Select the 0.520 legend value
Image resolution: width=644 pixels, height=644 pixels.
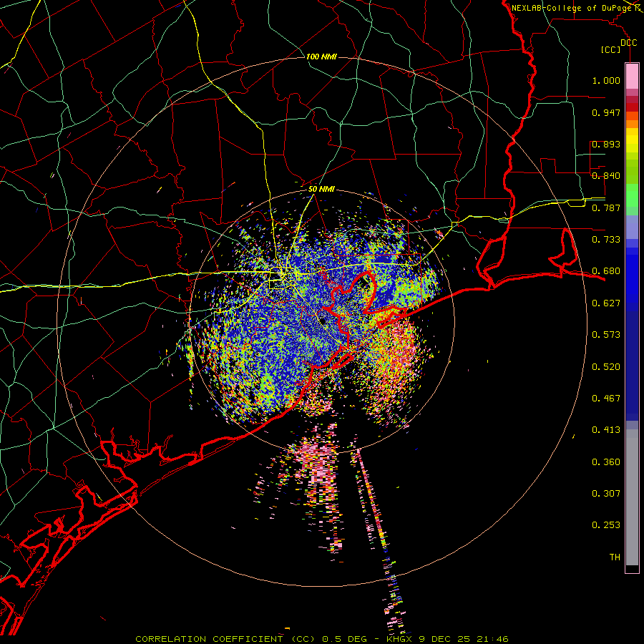[606, 367]
